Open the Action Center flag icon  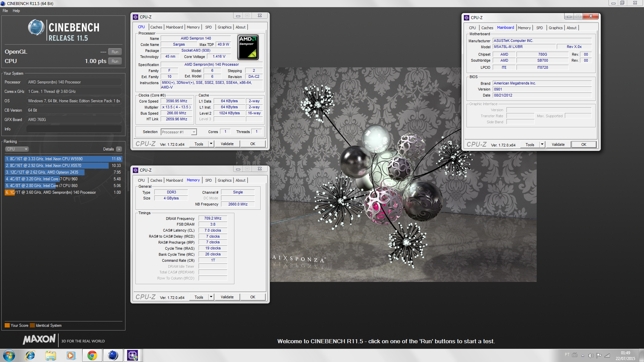coord(599,355)
